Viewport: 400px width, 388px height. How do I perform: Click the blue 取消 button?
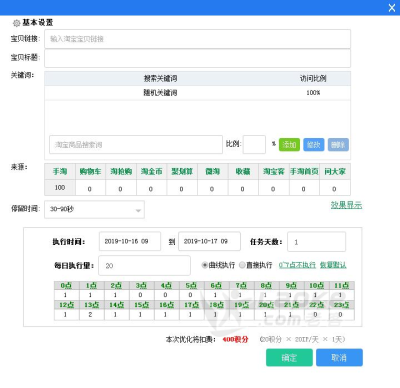point(339,358)
